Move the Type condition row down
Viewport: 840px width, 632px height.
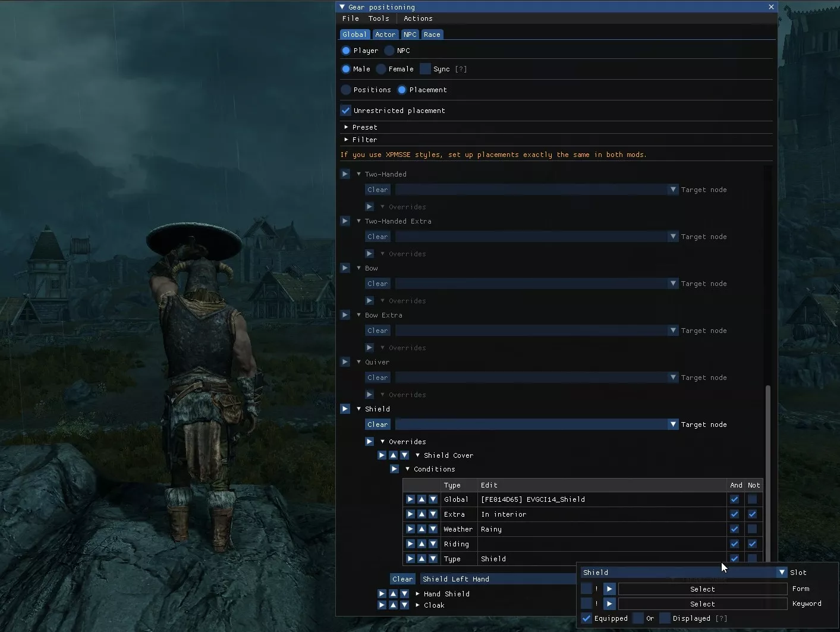tap(433, 559)
